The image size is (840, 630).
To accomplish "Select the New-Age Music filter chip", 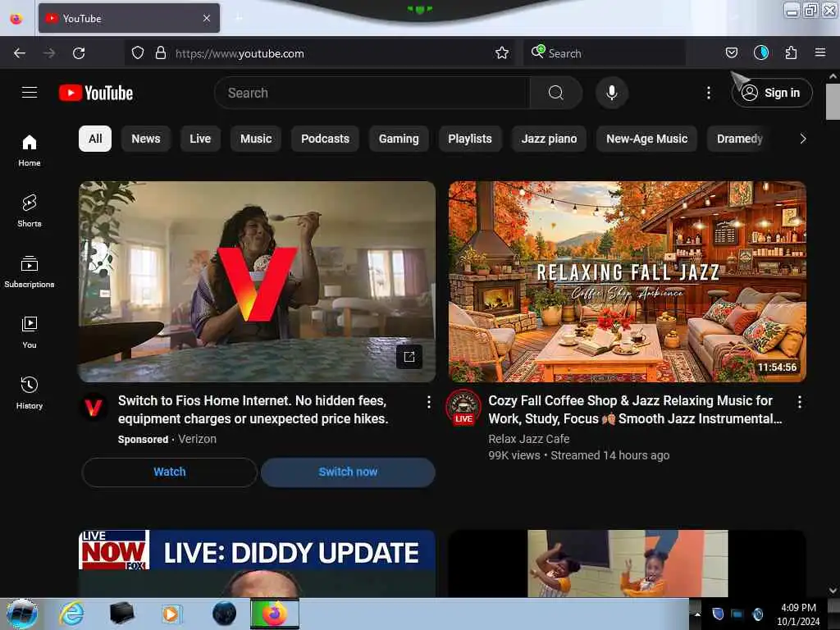I will tap(646, 139).
